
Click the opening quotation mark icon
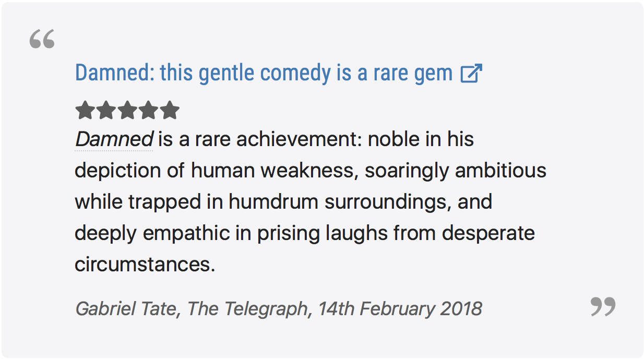click(42, 40)
